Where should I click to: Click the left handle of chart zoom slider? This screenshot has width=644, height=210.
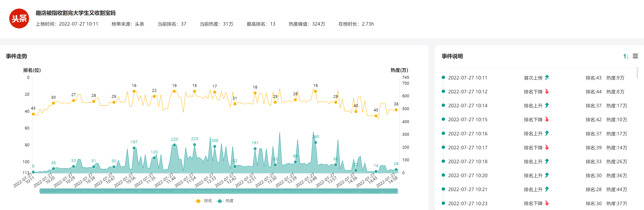tap(40, 191)
